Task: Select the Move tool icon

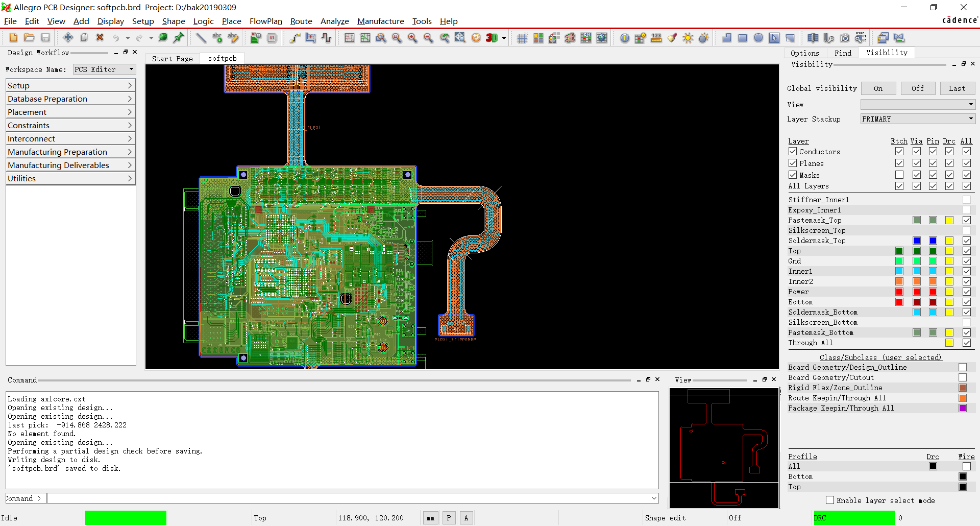Action: pos(68,37)
